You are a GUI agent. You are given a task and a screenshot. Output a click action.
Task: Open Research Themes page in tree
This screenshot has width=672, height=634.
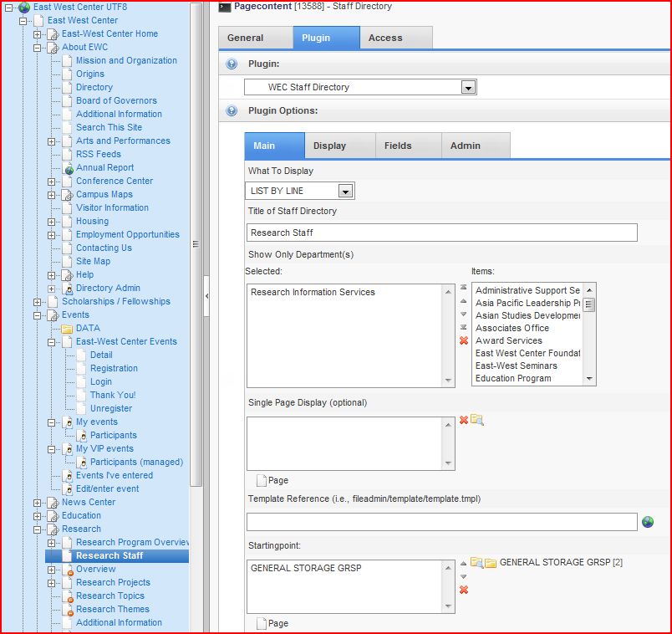pyautogui.click(x=113, y=609)
